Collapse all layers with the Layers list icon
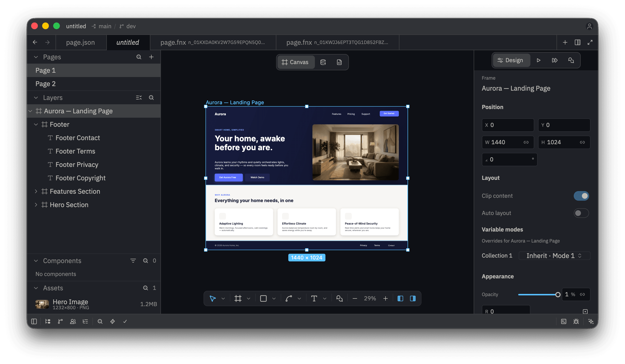Image resolution: width=625 pixels, height=364 pixels. (139, 98)
